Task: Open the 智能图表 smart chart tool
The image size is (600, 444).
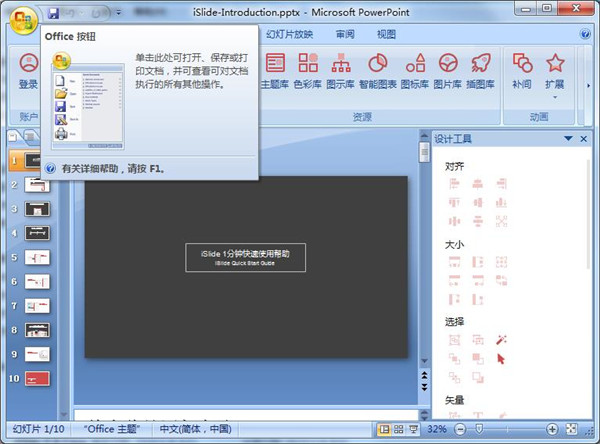Action: [x=378, y=71]
